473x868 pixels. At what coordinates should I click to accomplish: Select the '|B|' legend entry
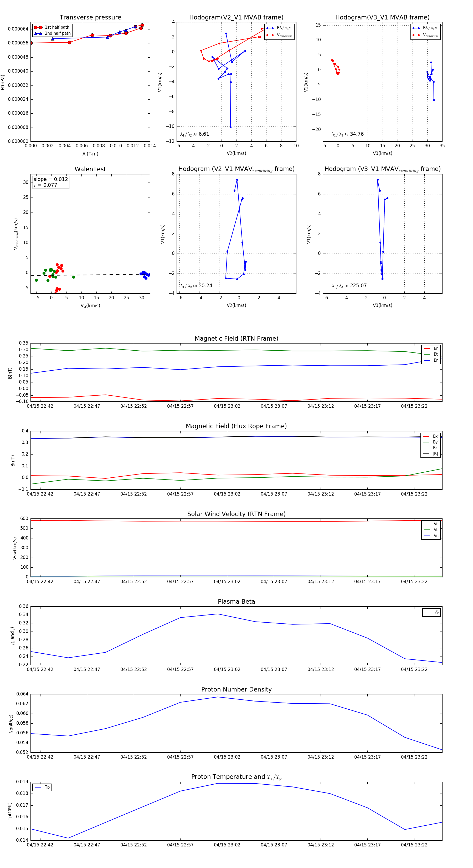[431, 454]
